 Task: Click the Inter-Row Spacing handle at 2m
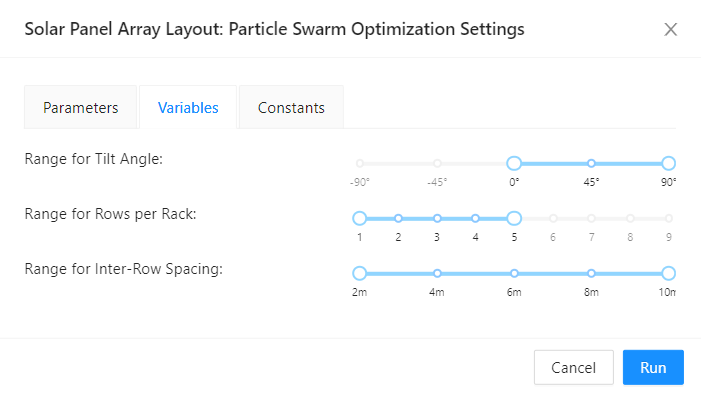tap(359, 273)
